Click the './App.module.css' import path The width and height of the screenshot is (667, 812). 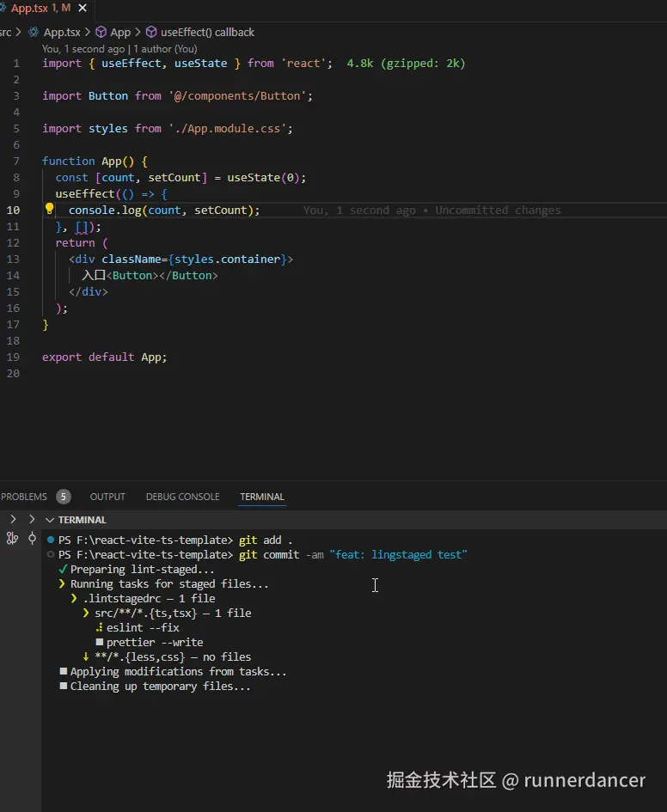(x=230, y=128)
